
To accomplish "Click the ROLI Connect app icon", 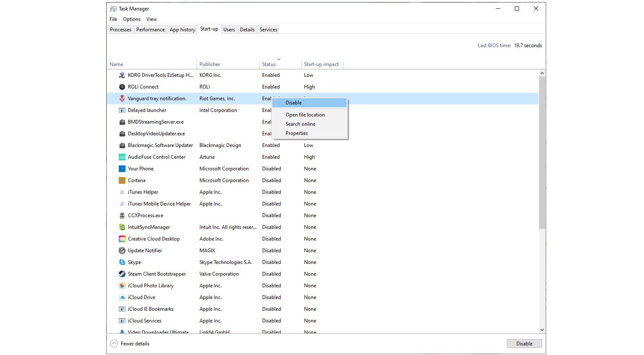I will point(122,87).
